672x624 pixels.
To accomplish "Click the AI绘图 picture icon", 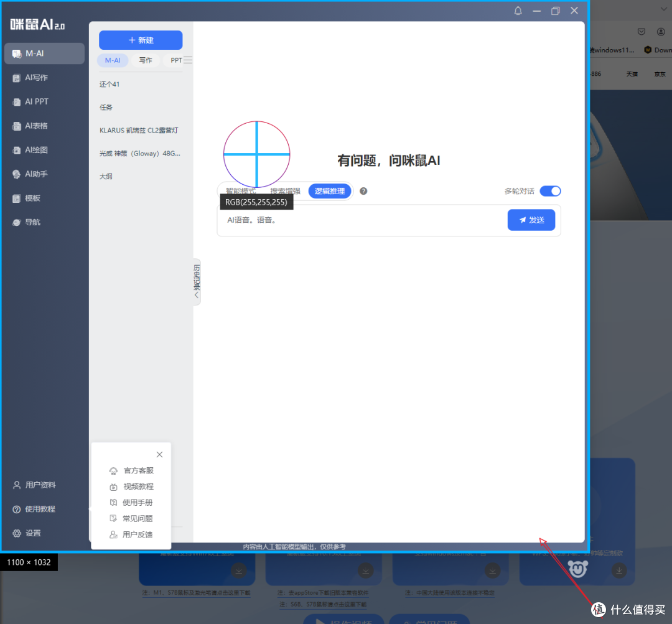I will pyautogui.click(x=17, y=150).
